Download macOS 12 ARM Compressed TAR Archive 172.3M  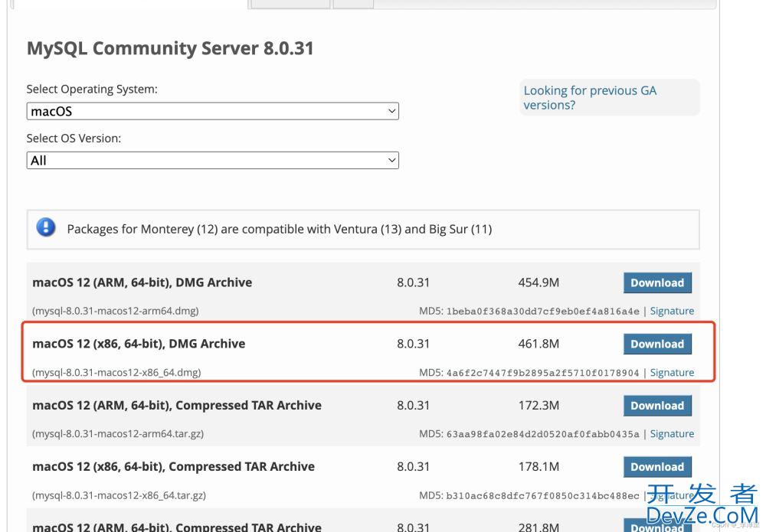[657, 406]
